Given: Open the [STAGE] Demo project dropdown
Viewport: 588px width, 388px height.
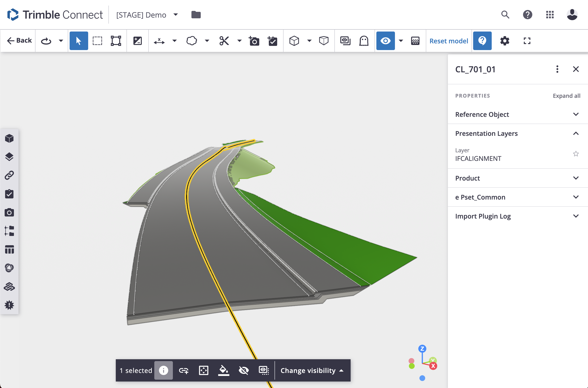Looking at the screenshot, I should [x=176, y=15].
